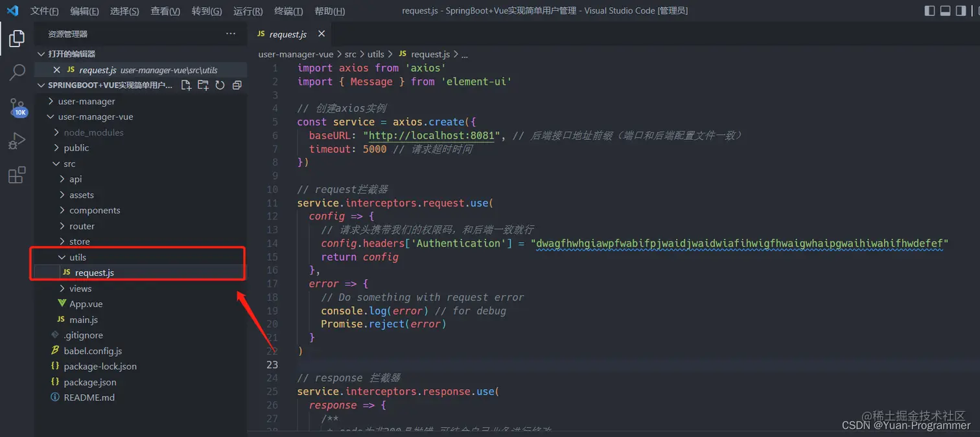
Task: Open Source Control view with 10K badge
Action: [x=17, y=107]
